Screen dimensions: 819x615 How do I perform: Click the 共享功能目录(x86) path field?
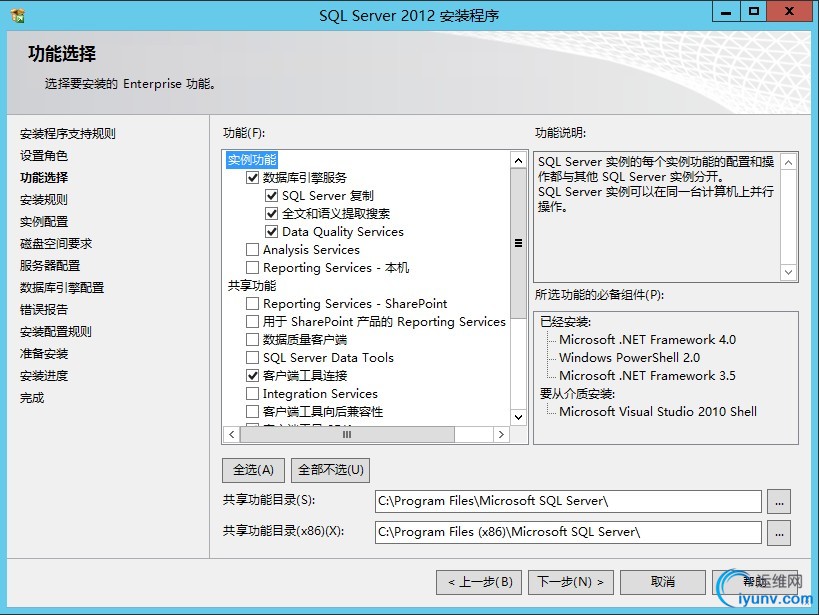click(x=568, y=532)
